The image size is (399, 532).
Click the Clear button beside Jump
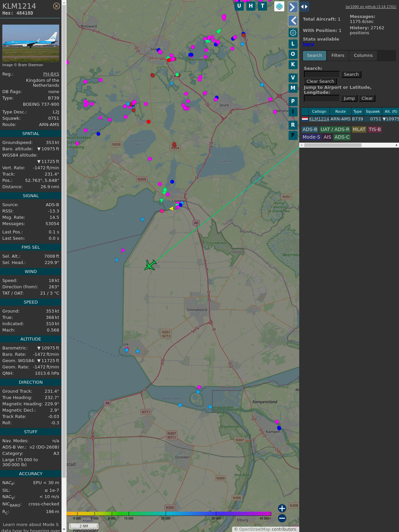(x=367, y=98)
